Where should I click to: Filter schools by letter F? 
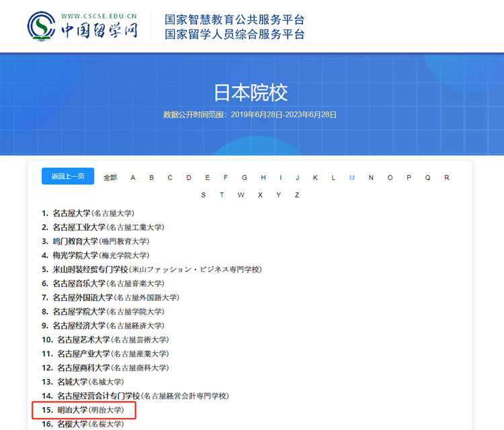[x=226, y=177]
